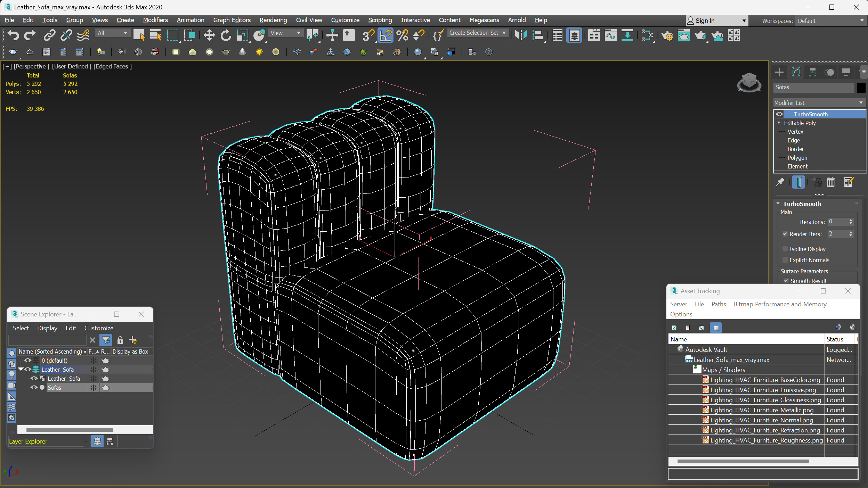Hide the Sofas object eye icon
This screenshot has width=868, height=488.
(34, 388)
